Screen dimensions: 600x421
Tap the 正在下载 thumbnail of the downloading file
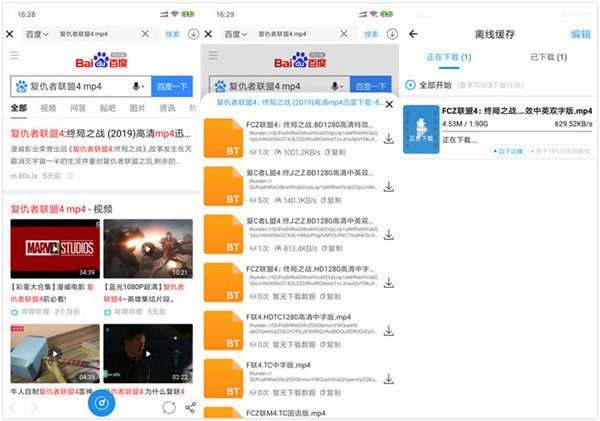click(x=421, y=129)
